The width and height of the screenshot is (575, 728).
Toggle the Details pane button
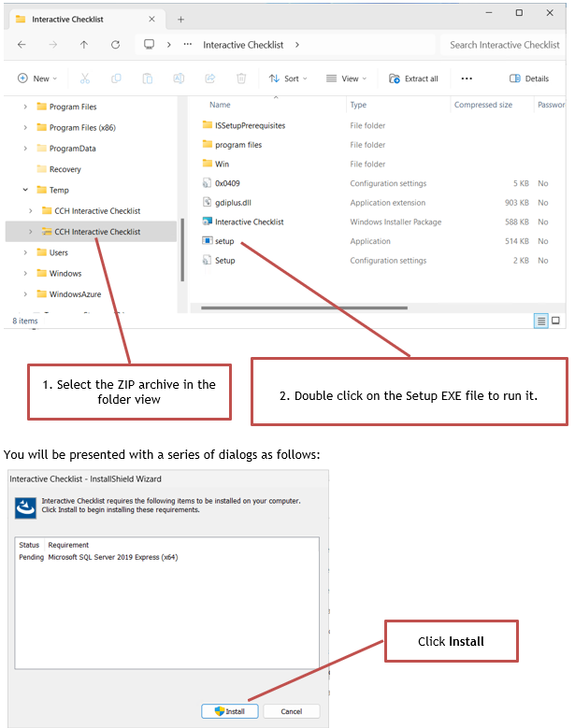pyautogui.click(x=529, y=79)
